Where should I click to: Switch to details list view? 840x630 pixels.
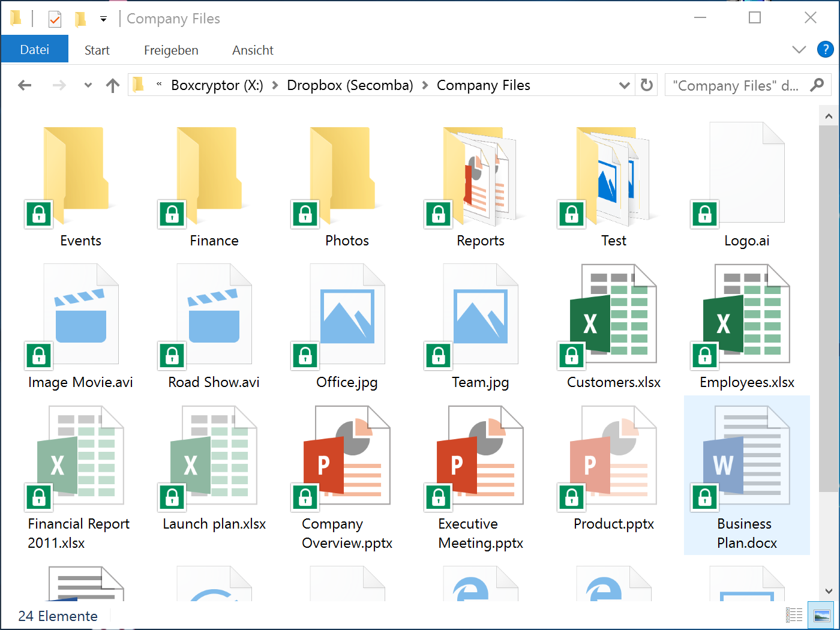coord(794,616)
